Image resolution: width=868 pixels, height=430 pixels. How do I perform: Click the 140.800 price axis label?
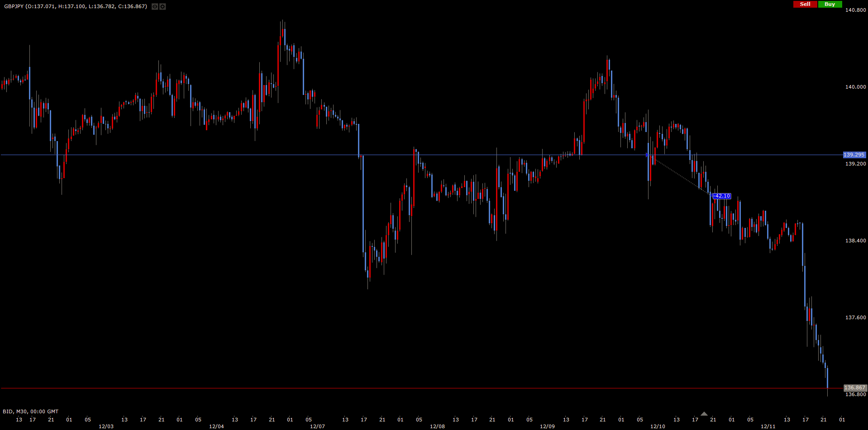[855, 10]
